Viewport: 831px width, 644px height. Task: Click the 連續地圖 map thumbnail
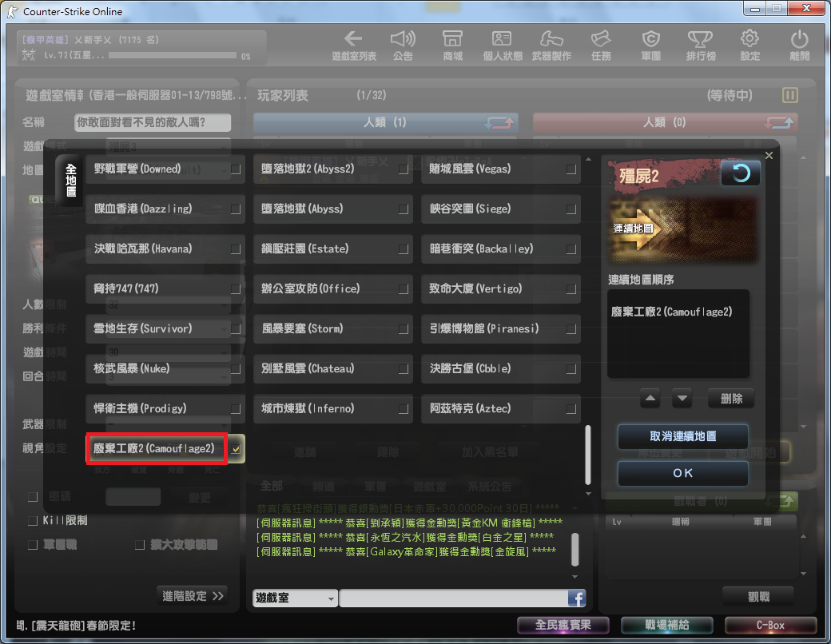pyautogui.click(x=682, y=229)
